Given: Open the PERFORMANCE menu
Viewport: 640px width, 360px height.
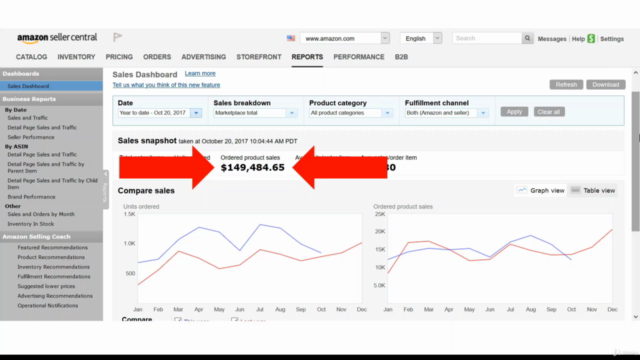Looking at the screenshot, I should click(359, 57).
